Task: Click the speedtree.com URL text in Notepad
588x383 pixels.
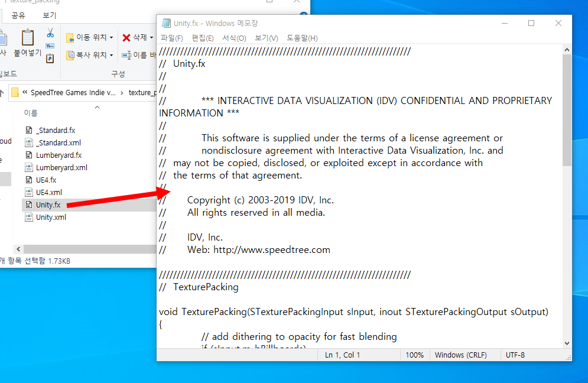Action: 272,250
